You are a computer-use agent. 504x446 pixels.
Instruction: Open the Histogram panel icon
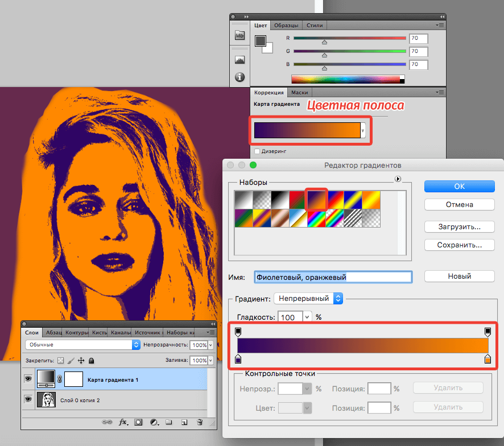click(239, 60)
